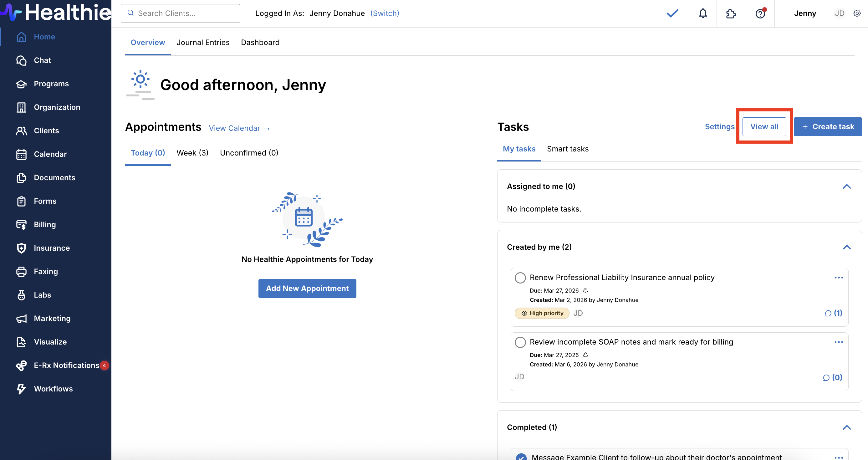Click the Create task button
Viewport: 868px width, 460px height.
828,127
